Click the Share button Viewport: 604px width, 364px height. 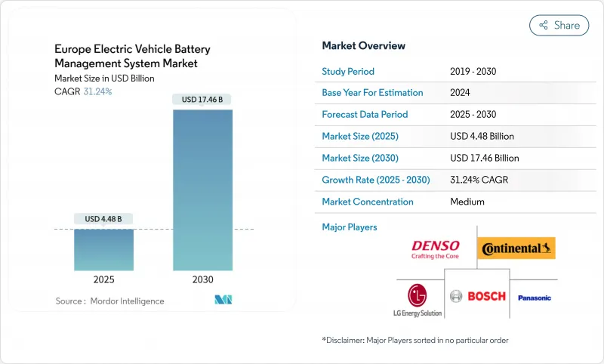559,25
